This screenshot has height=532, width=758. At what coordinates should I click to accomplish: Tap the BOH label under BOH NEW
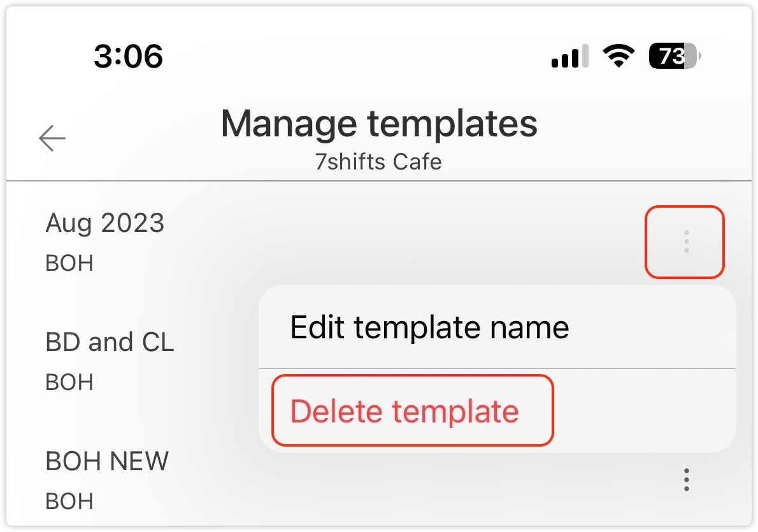point(69,501)
